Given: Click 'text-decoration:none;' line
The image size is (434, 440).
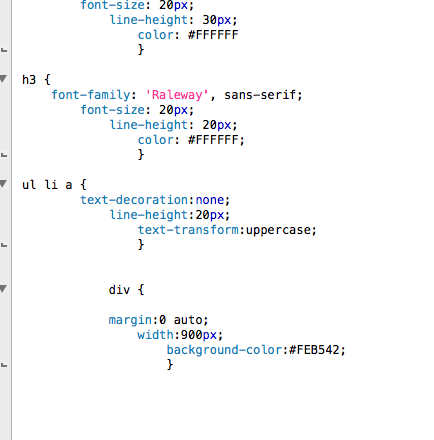Looking at the screenshot, I should pos(155,200).
